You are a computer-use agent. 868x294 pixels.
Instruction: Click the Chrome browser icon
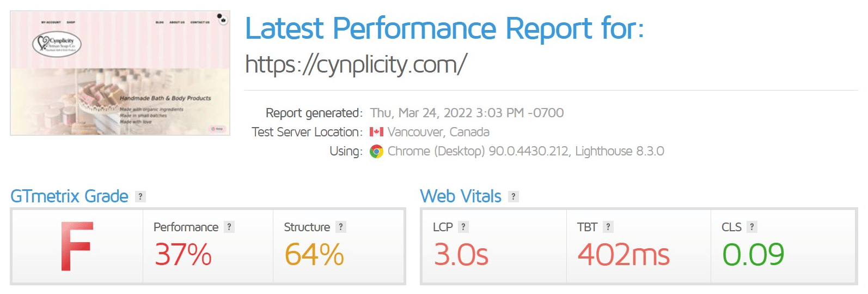coord(376,152)
